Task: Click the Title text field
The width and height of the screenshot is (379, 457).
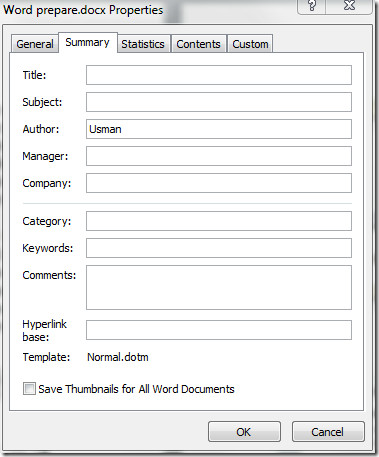Action: [x=219, y=75]
